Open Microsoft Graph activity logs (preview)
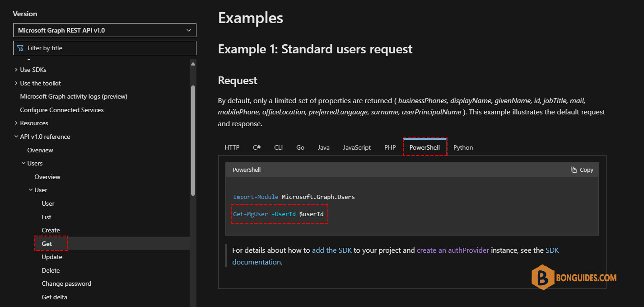The image size is (644, 307). tap(74, 96)
